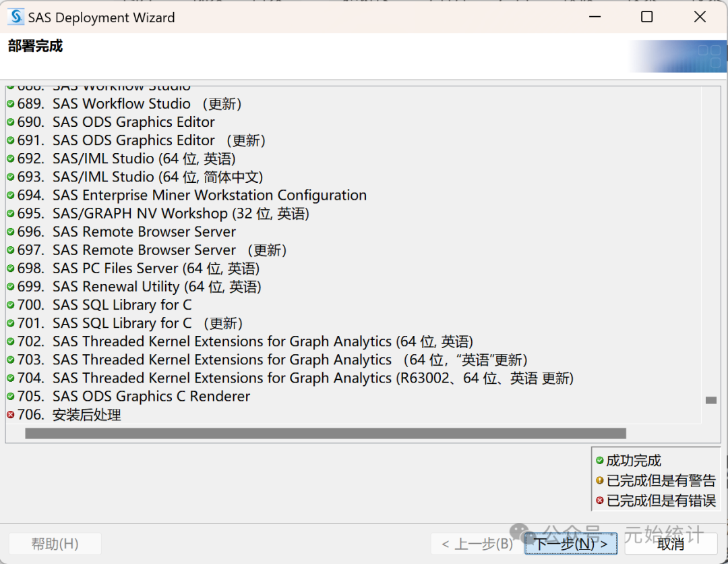Select row 696 SAS Remote Browser Server
Image resolution: width=728 pixels, height=564 pixels.
121,232
